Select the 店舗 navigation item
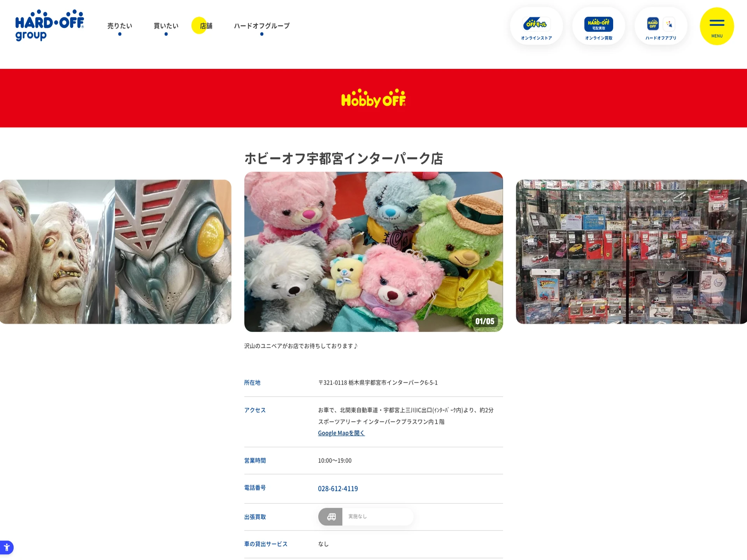The height and width of the screenshot is (560, 747). tap(206, 26)
